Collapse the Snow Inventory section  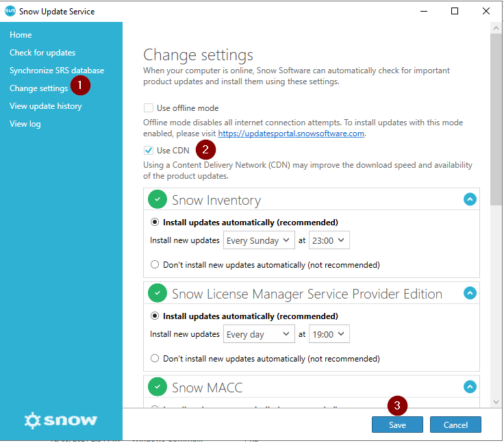(x=470, y=199)
